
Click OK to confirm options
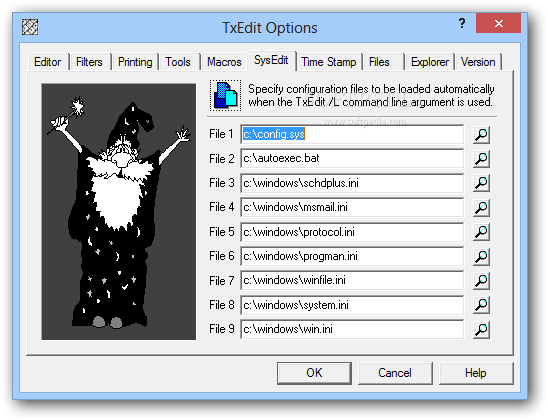click(314, 373)
